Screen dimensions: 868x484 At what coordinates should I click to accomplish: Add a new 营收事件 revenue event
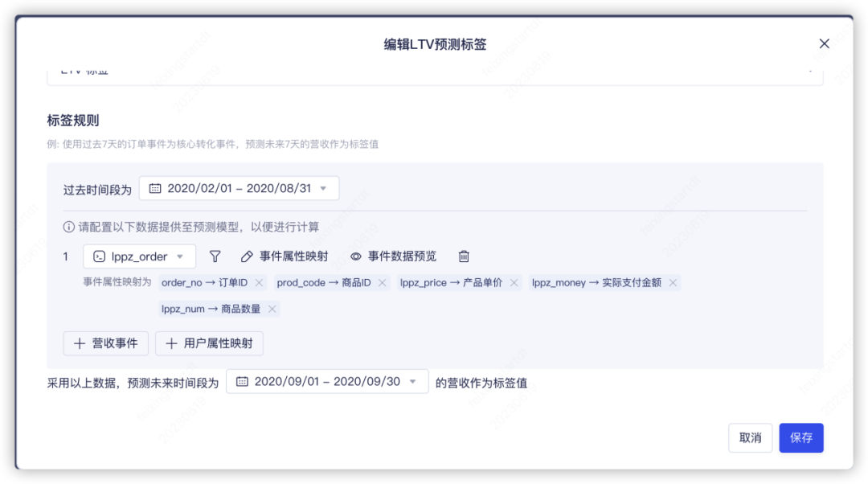coord(105,343)
